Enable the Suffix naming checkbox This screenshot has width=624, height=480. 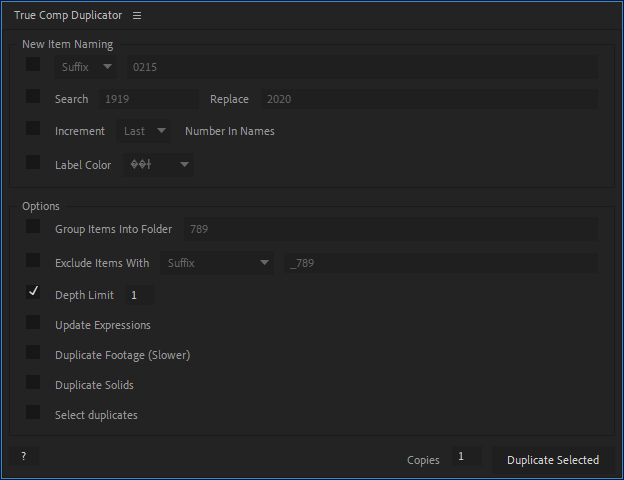pyautogui.click(x=33, y=64)
